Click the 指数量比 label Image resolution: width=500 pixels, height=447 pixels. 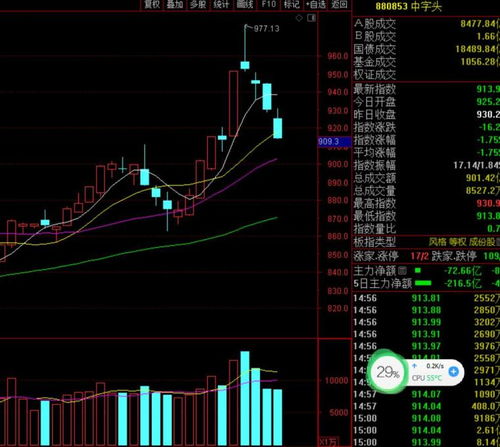[375, 229]
